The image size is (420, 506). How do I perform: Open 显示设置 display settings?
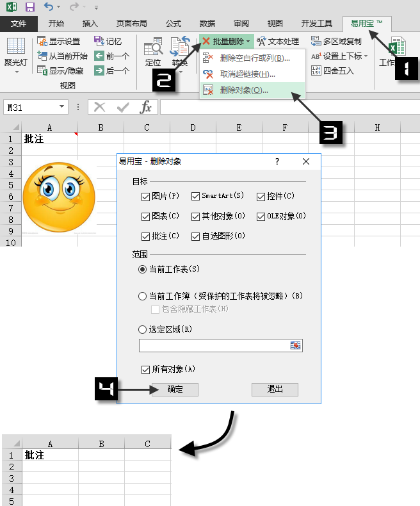(58, 41)
